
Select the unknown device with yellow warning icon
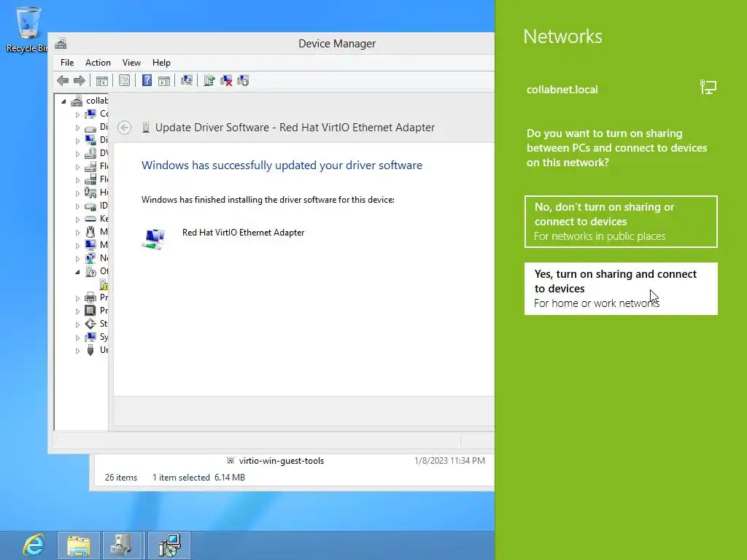(x=104, y=285)
